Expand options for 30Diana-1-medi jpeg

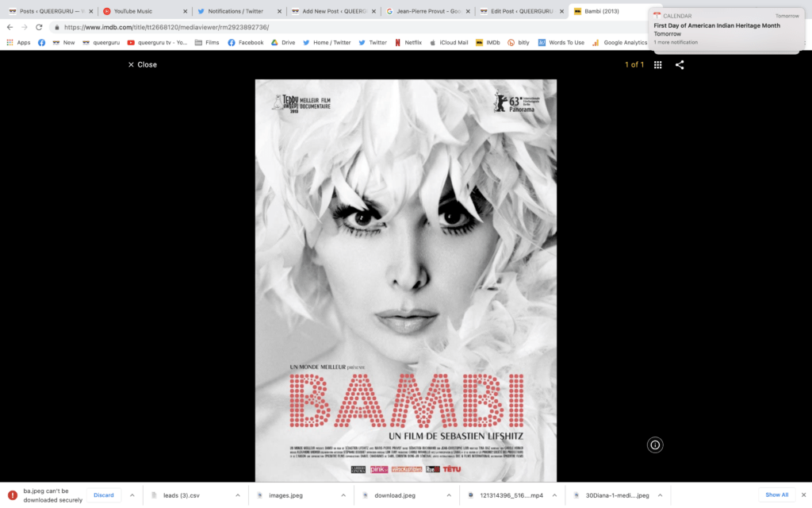point(661,495)
